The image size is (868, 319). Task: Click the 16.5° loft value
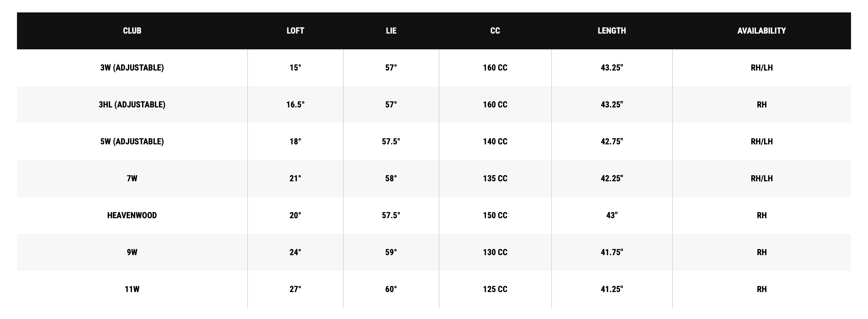tap(295, 105)
